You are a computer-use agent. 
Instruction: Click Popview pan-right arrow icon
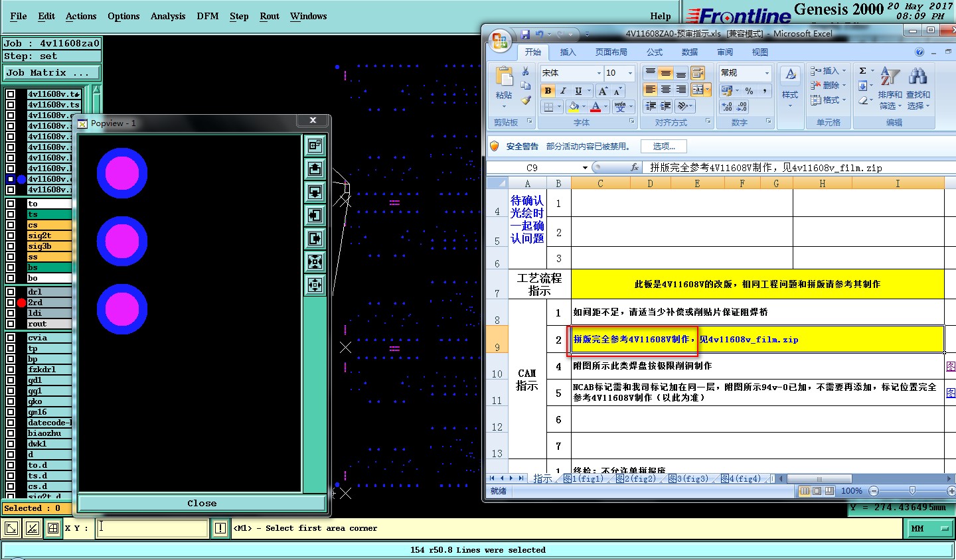click(x=315, y=238)
